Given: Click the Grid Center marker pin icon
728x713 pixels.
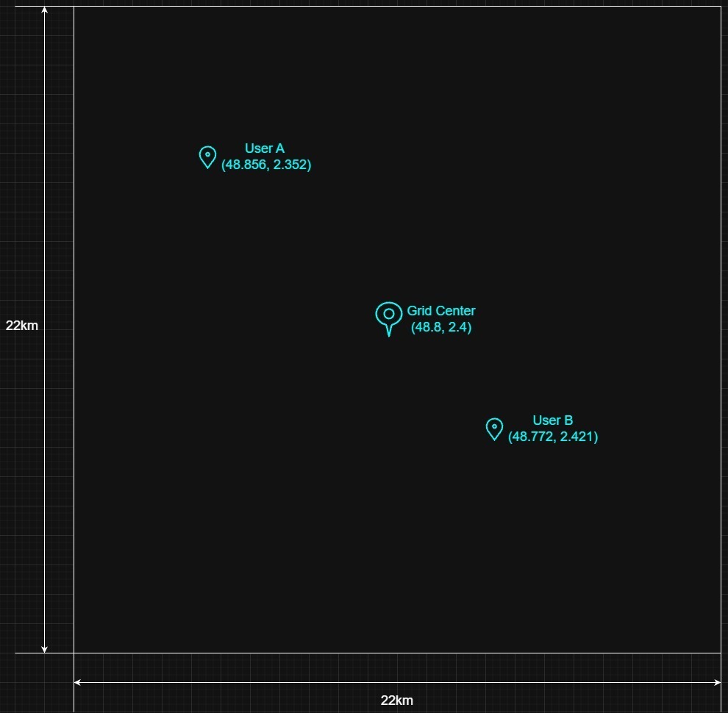Looking at the screenshot, I should click(x=388, y=319).
